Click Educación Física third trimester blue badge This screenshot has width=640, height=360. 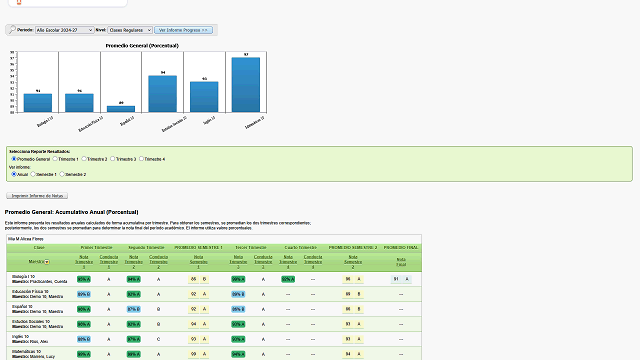point(238,294)
